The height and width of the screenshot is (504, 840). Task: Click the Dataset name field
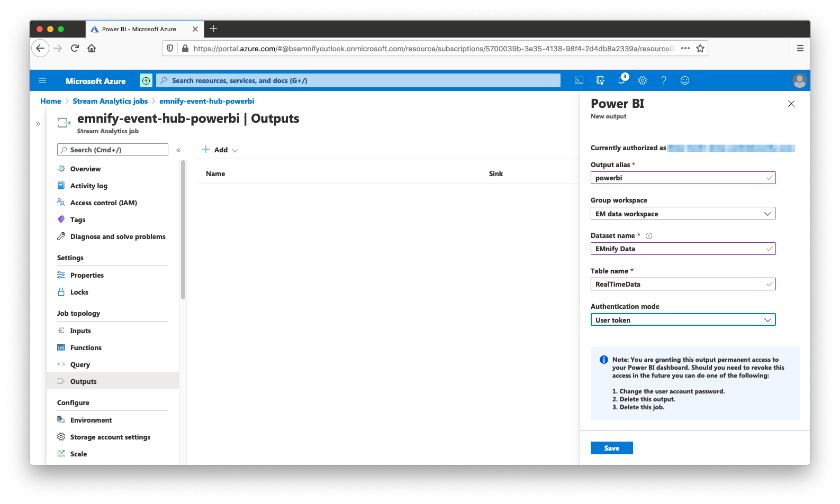(683, 249)
